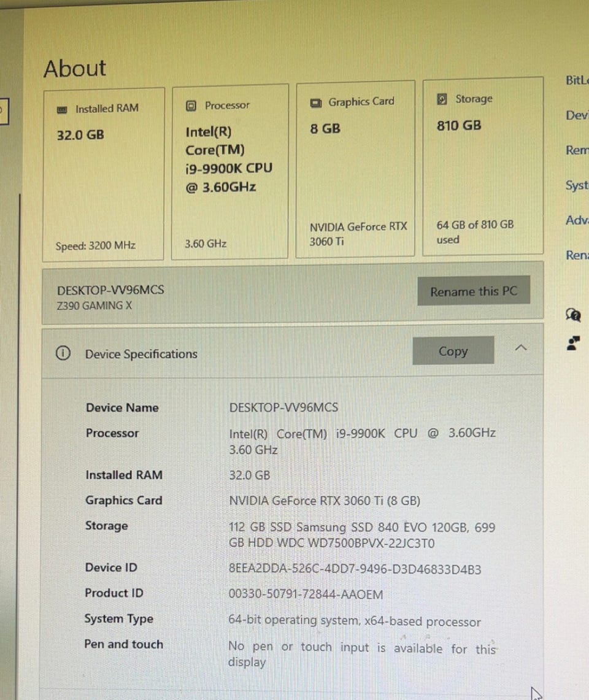
Task: Click the Graphics Card value RTX 3060 Ti (8 GB)
Action: pos(325,501)
